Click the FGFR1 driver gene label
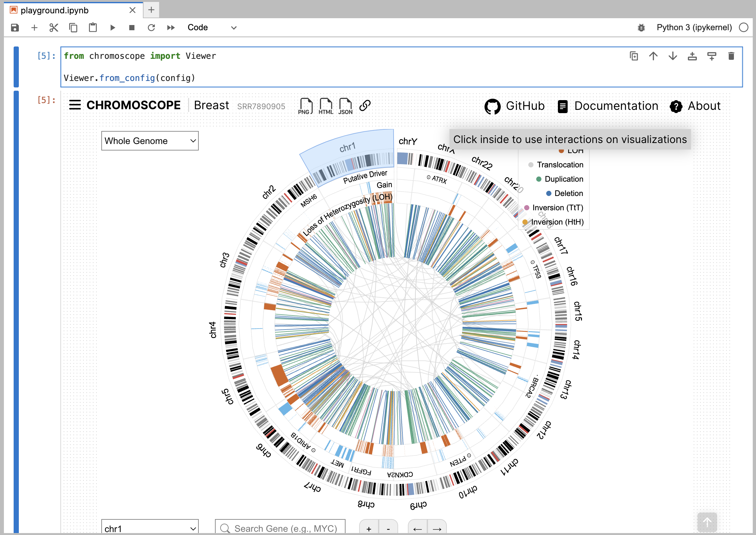756x535 pixels. [x=361, y=471]
